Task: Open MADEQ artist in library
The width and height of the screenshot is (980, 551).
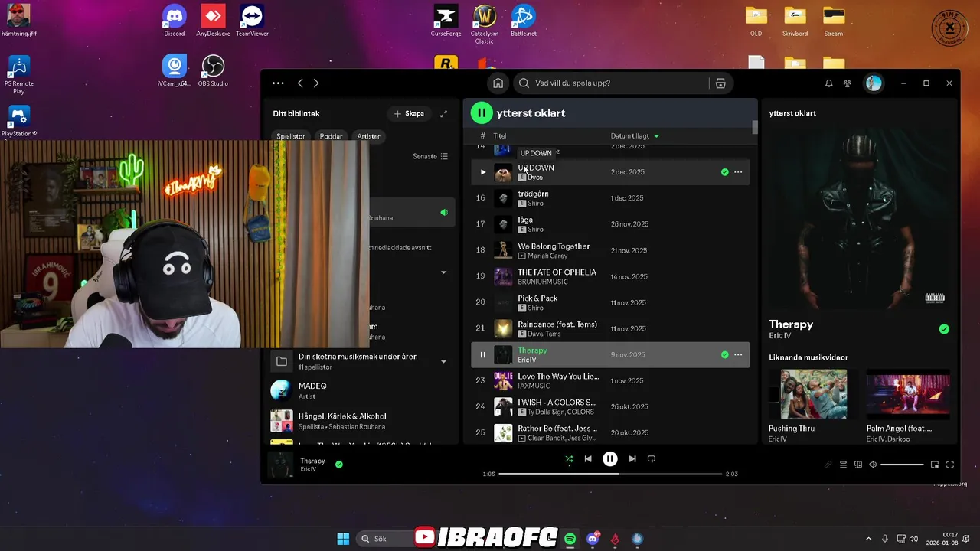Action: pyautogui.click(x=361, y=391)
